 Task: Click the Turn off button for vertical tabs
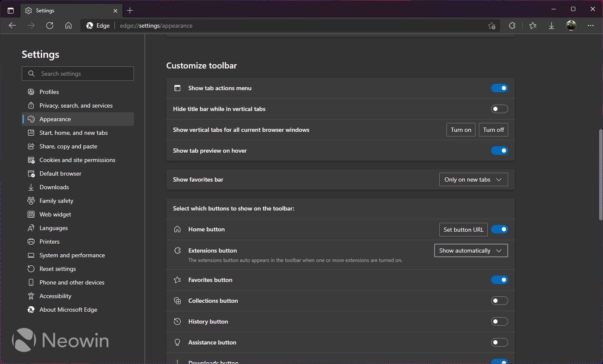click(493, 130)
